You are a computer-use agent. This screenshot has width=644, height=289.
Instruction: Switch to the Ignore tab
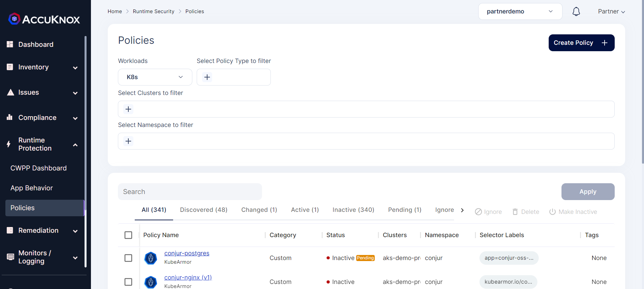[444, 210]
